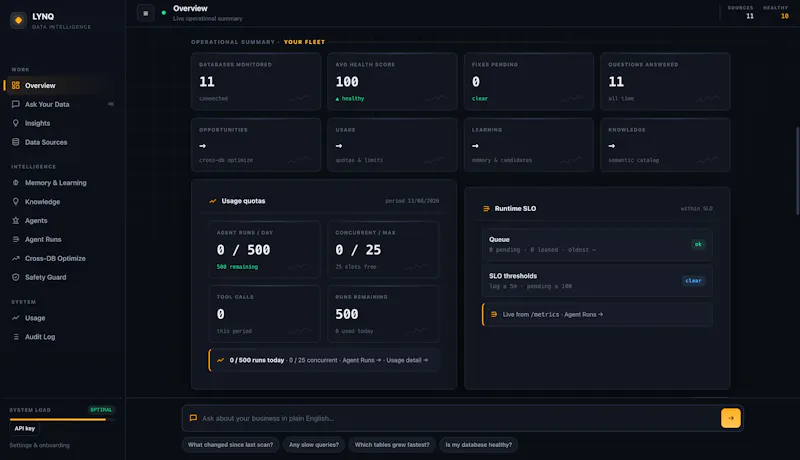Click the trend icon in runs today banner
This screenshot has width=800, height=460.
[x=220, y=360]
